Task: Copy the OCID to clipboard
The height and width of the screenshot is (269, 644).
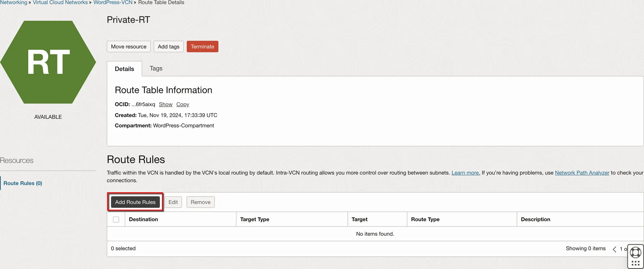Action: pos(182,104)
